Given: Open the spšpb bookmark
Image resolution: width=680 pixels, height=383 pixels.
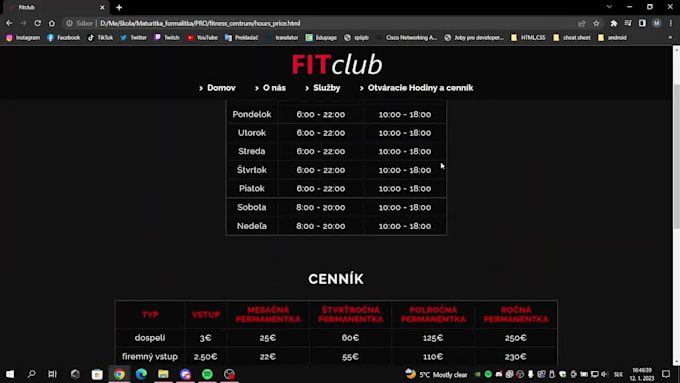Looking at the screenshot, I should (356, 38).
